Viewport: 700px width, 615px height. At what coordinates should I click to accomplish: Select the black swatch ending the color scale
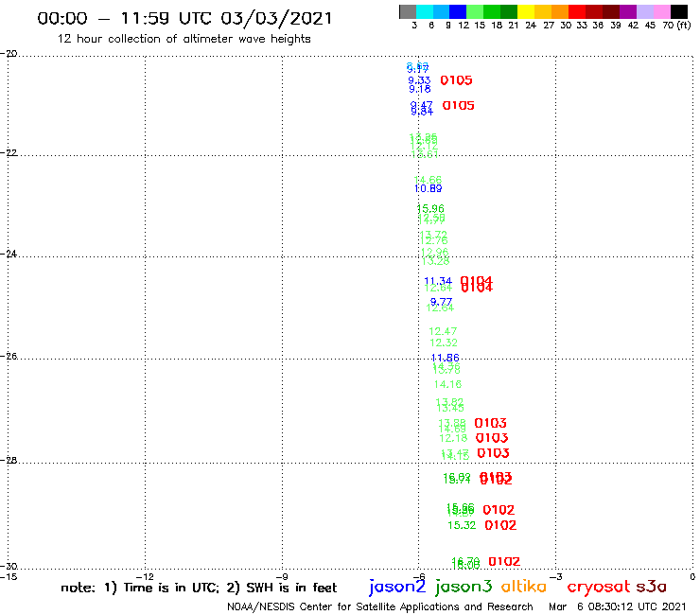679,11
